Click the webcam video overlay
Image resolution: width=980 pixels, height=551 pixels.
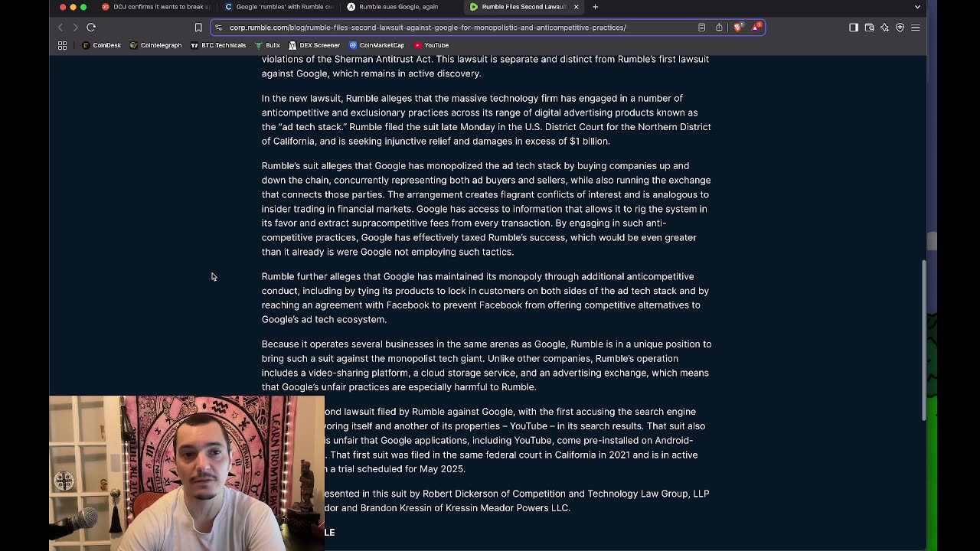(x=187, y=473)
